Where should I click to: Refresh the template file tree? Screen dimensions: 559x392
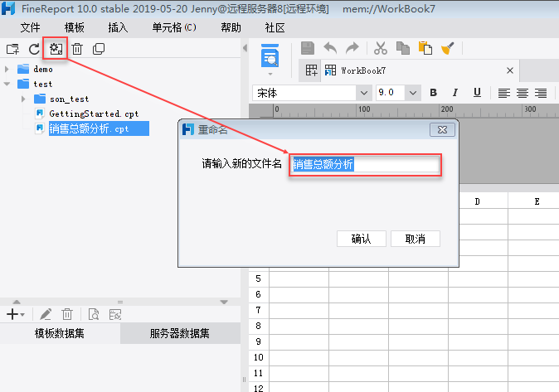[34, 49]
